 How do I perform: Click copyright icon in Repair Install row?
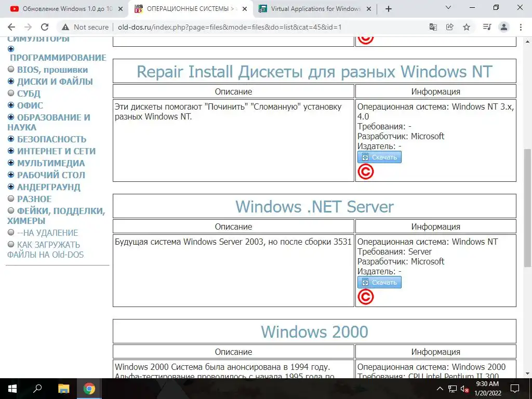click(365, 171)
